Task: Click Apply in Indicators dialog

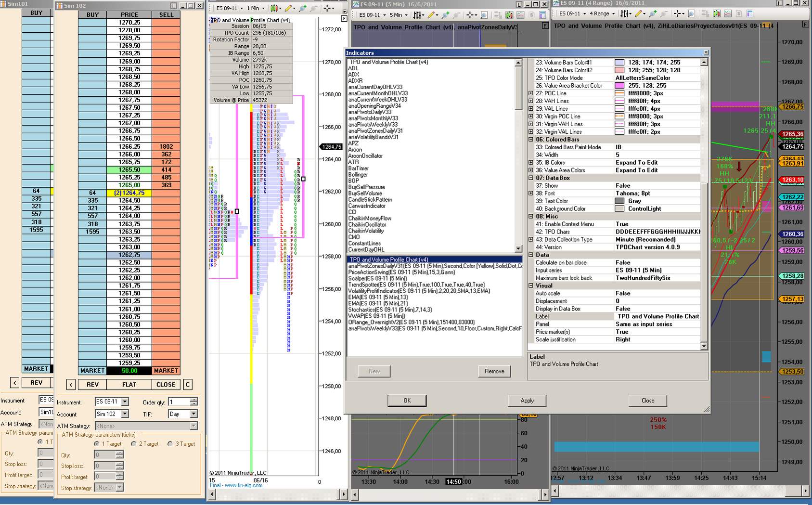Action: [527, 401]
